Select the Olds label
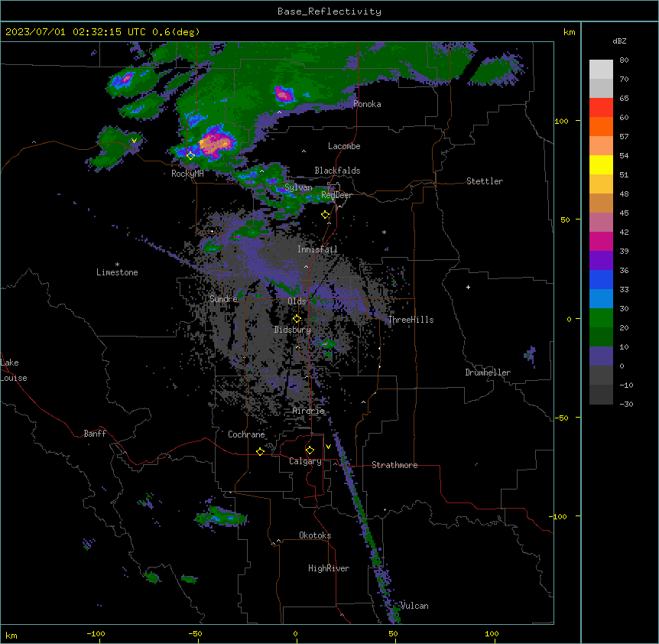Viewport: 659px width, 644px height. pos(297,301)
